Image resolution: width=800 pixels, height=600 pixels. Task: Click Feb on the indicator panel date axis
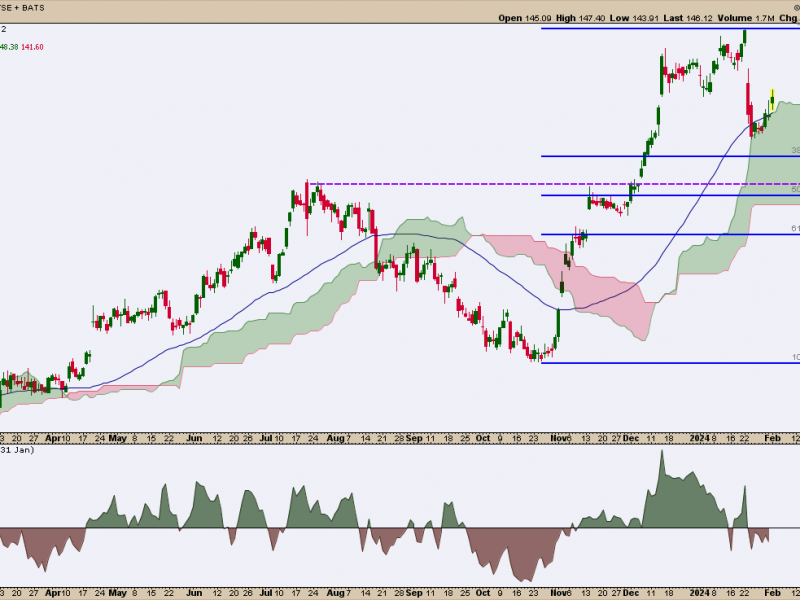pyautogui.click(x=772, y=593)
